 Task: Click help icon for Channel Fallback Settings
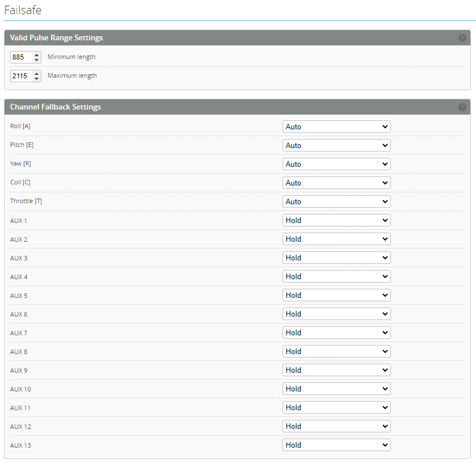(462, 107)
